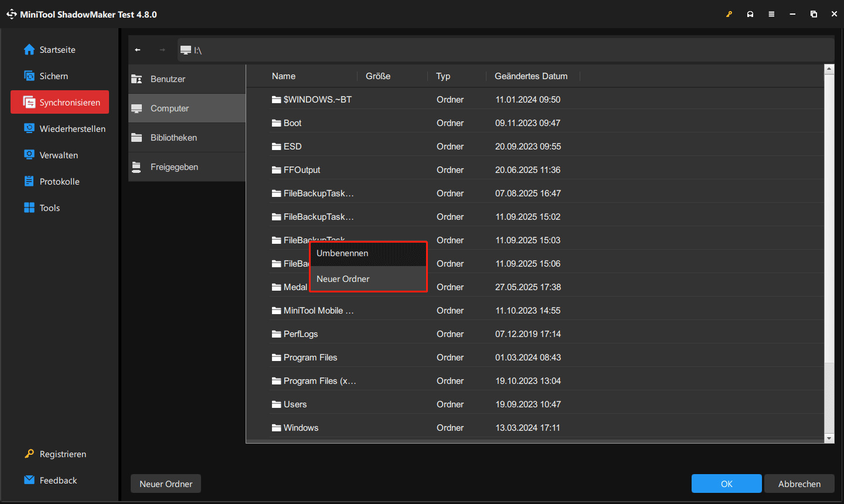This screenshot has height=504, width=844.
Task: Choose Neuer Ordner in context menu
Action: click(343, 279)
